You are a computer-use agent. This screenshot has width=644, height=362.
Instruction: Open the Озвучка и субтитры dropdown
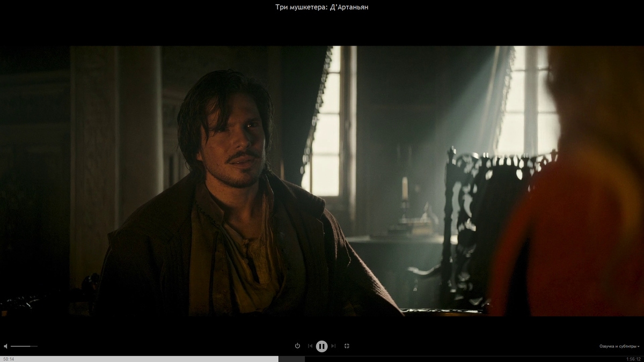pyautogui.click(x=619, y=346)
